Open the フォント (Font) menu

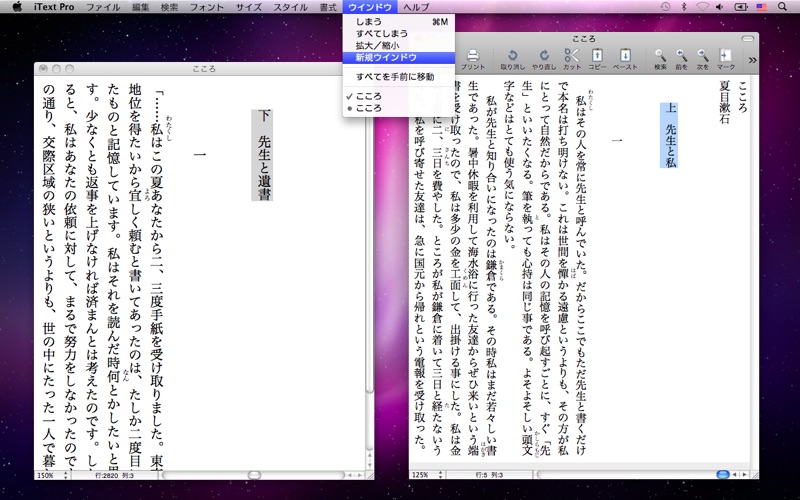(x=207, y=7)
